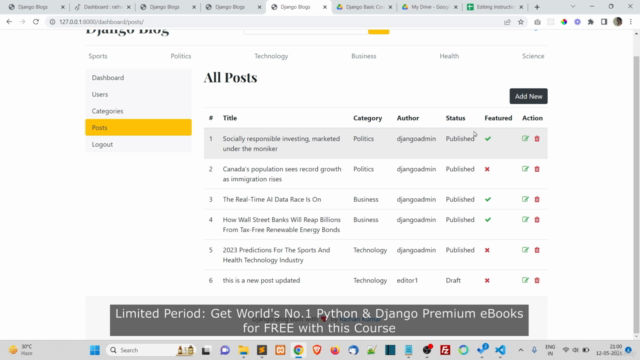
Task: Click Logout in sidebar
Action: tap(138, 144)
